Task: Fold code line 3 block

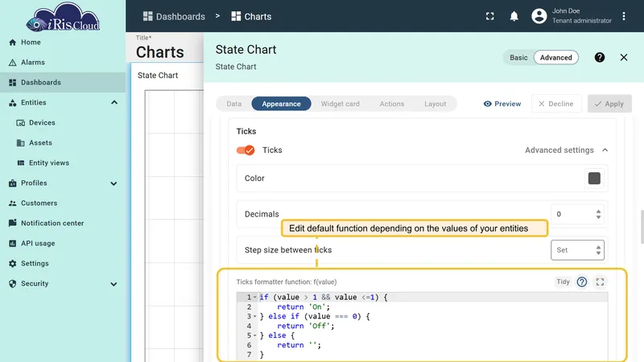Action: tap(255, 316)
